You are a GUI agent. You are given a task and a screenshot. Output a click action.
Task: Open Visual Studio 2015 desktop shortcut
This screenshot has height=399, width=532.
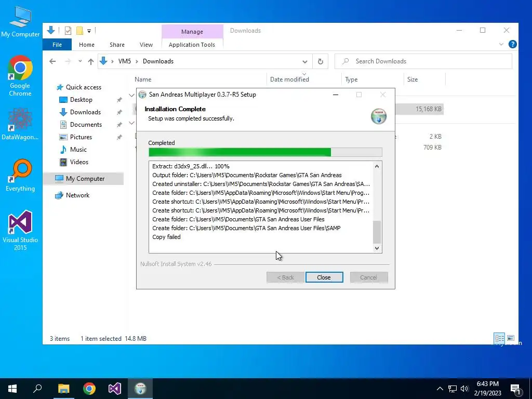[x=20, y=230]
